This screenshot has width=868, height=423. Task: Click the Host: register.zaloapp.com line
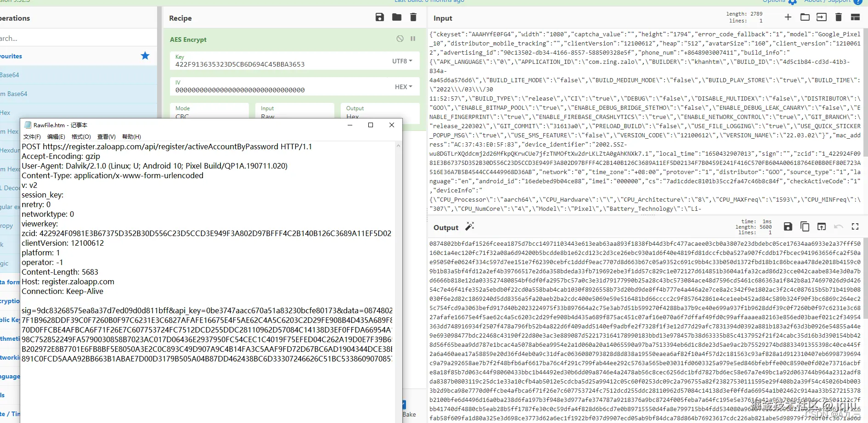point(68,282)
